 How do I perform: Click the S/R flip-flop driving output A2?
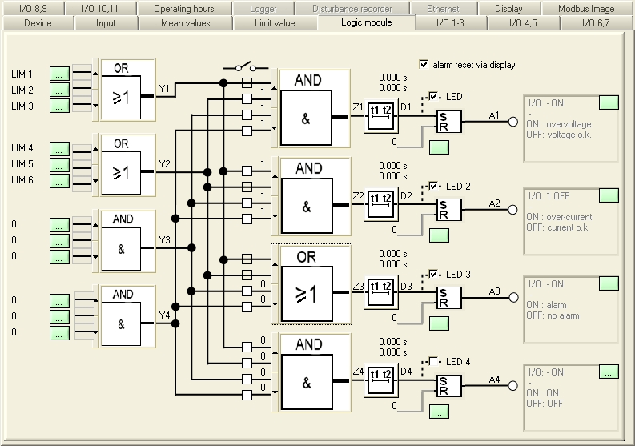(447, 208)
